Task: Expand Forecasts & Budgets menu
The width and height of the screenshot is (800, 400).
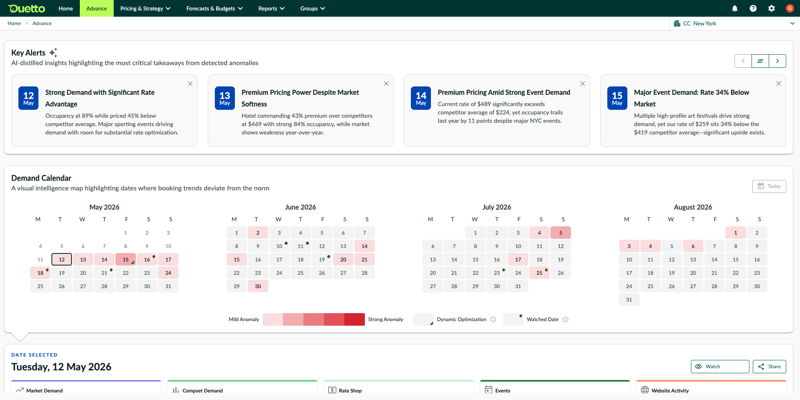Action: [214, 9]
